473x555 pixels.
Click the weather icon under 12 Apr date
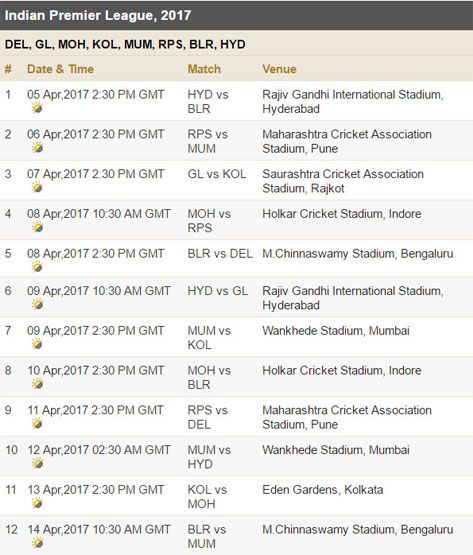tap(37, 463)
